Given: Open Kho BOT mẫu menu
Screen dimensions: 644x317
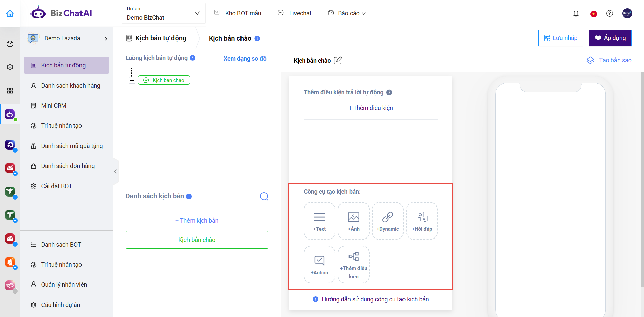Looking at the screenshot, I should [238, 13].
